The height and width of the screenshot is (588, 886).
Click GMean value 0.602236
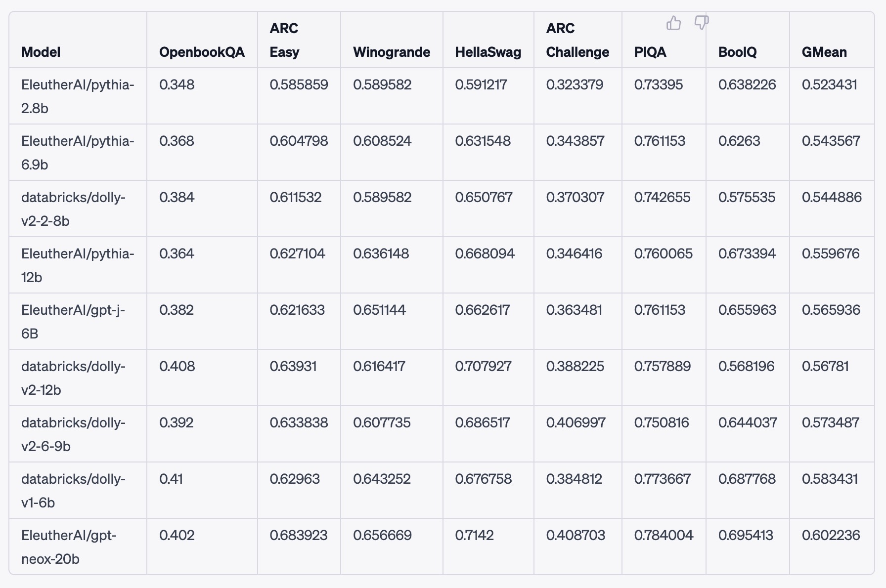tap(831, 535)
